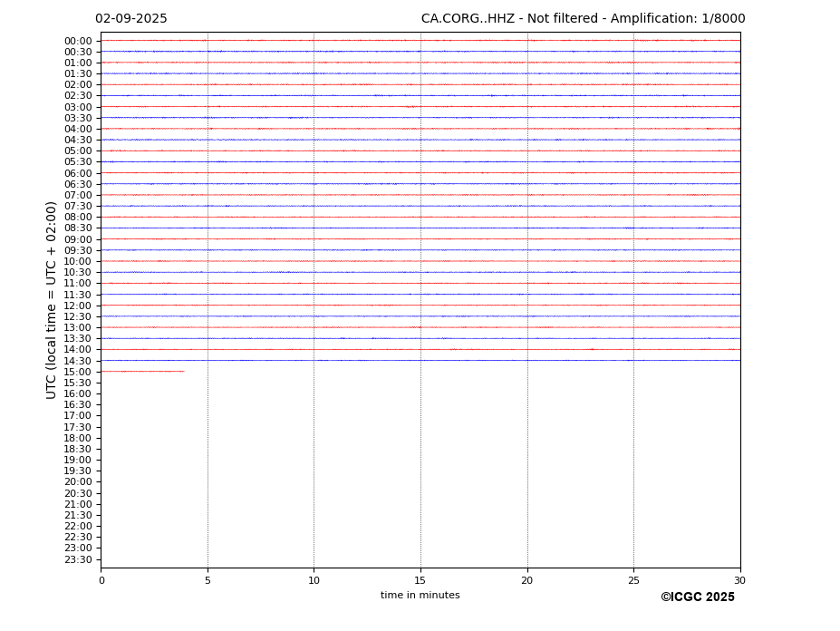Viewport: 840px width, 631px height.
Task: Click the 22:30 time row label
Action: pyautogui.click(x=78, y=538)
